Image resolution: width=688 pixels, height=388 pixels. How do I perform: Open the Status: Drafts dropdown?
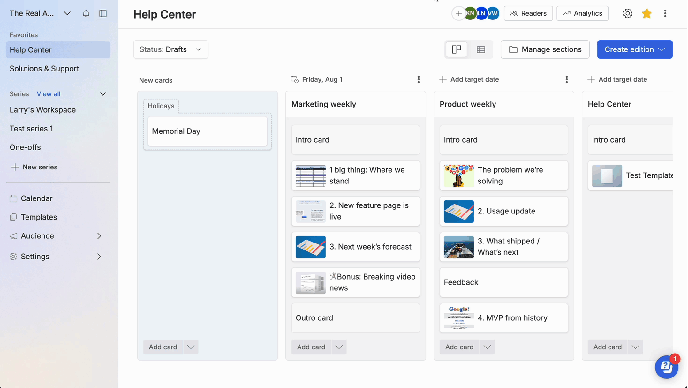(x=170, y=50)
